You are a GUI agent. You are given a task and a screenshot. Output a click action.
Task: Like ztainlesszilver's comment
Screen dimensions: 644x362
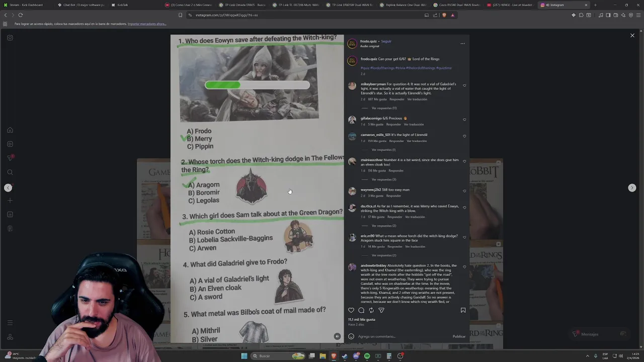pos(464,161)
